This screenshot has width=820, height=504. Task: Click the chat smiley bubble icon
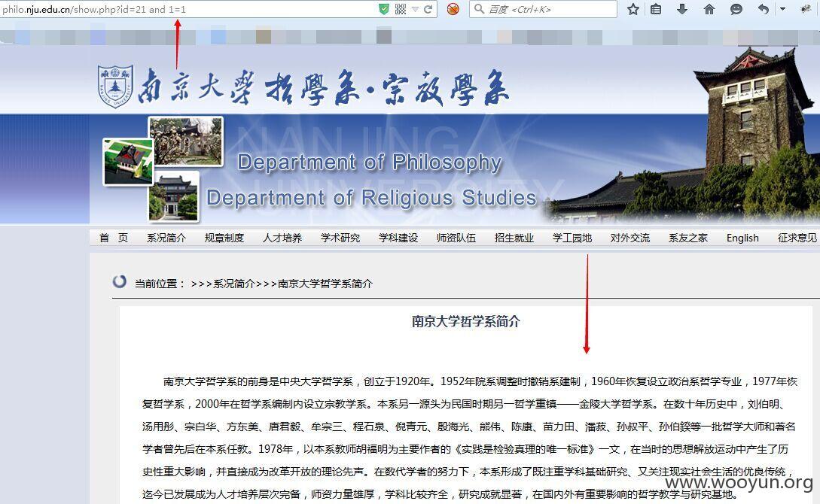pyautogui.click(x=736, y=9)
